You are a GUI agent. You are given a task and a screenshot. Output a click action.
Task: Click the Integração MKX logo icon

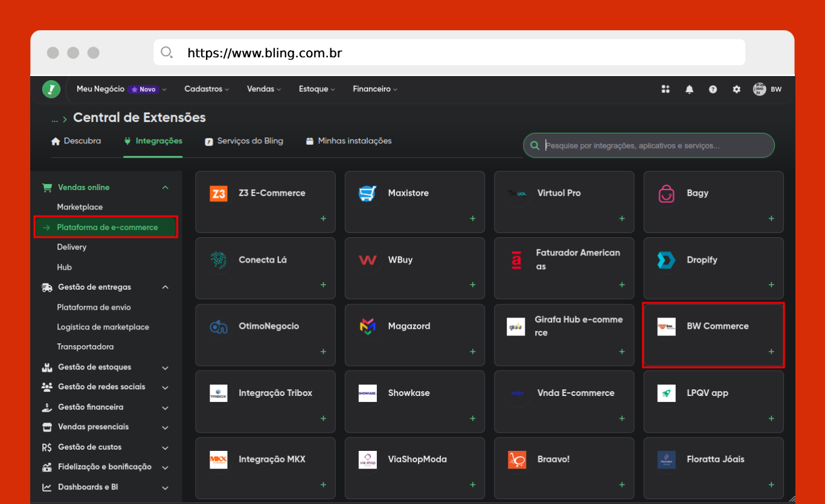(219, 460)
